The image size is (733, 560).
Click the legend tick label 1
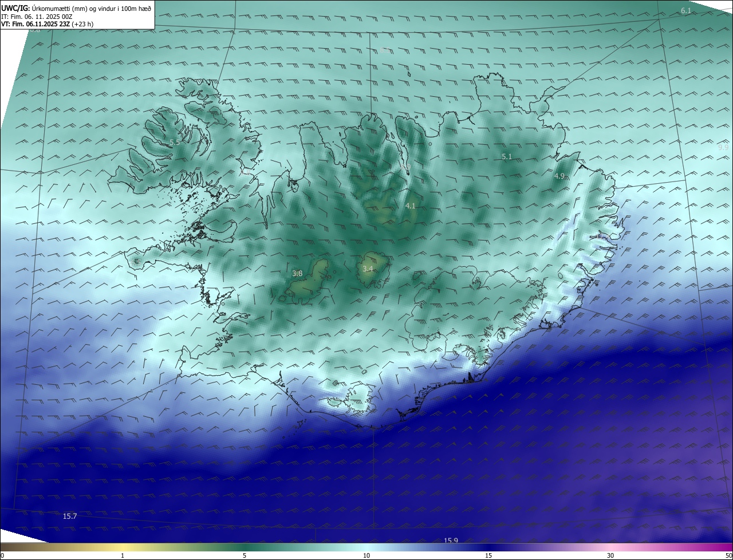click(123, 555)
